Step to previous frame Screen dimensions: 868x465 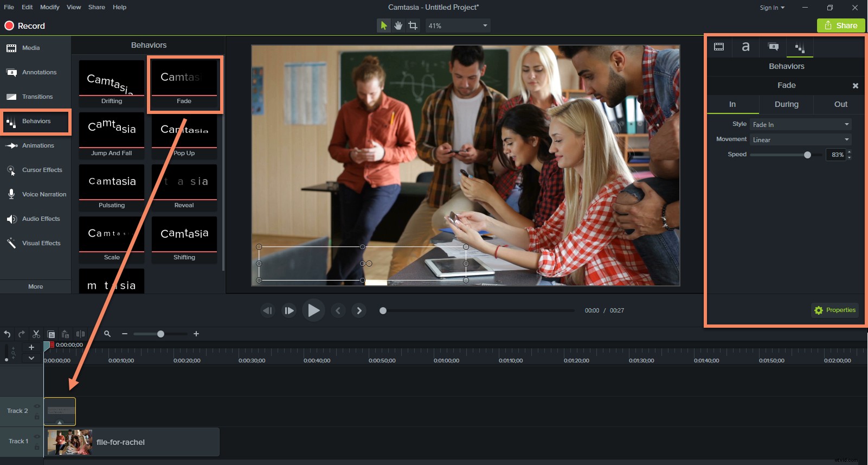point(268,310)
